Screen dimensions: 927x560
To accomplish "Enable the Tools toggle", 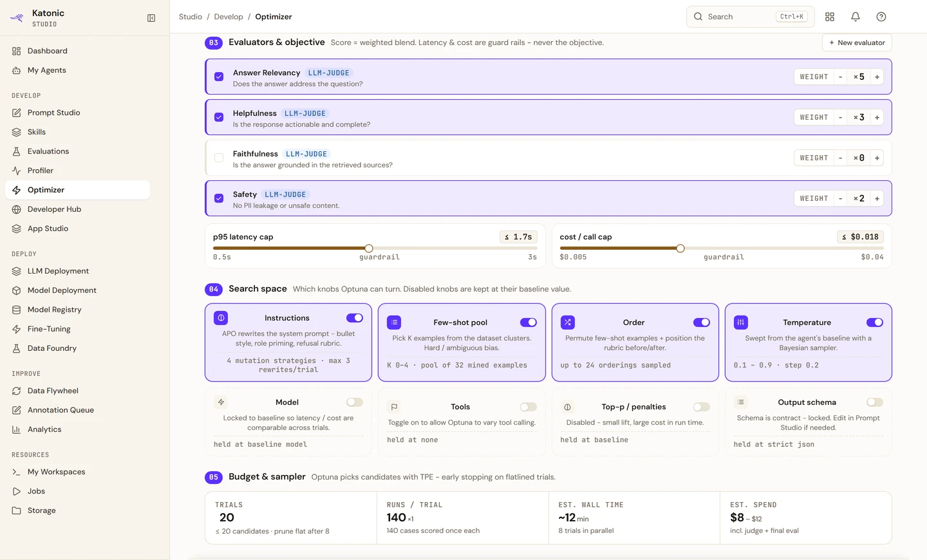I will click(529, 407).
